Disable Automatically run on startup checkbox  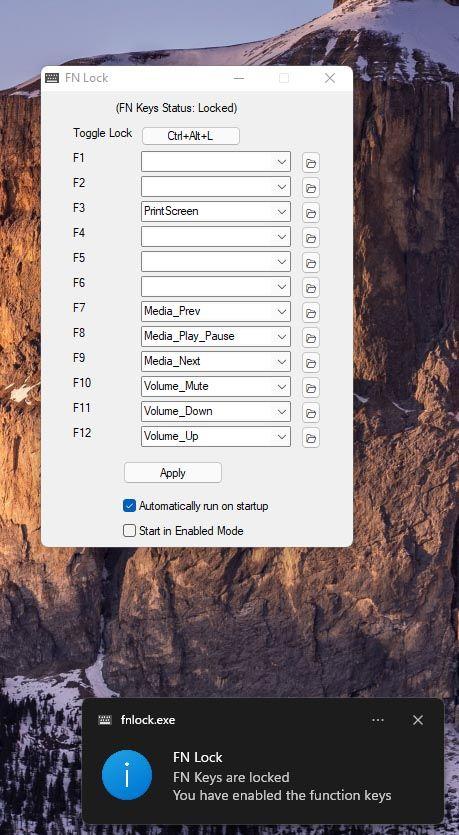129,506
